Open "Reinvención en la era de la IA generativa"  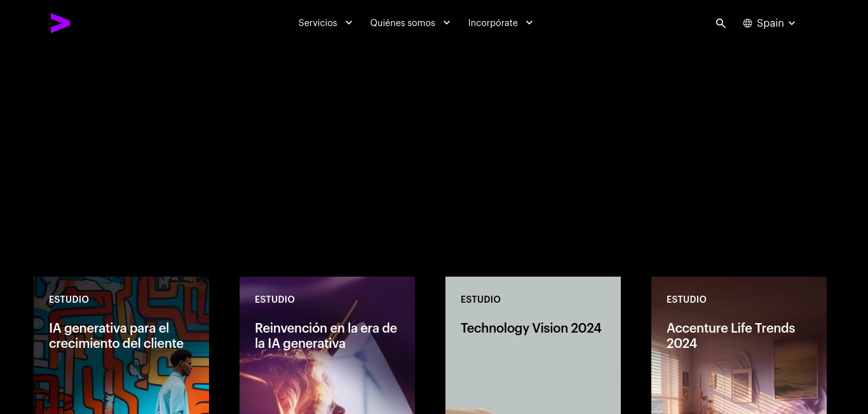click(x=326, y=336)
